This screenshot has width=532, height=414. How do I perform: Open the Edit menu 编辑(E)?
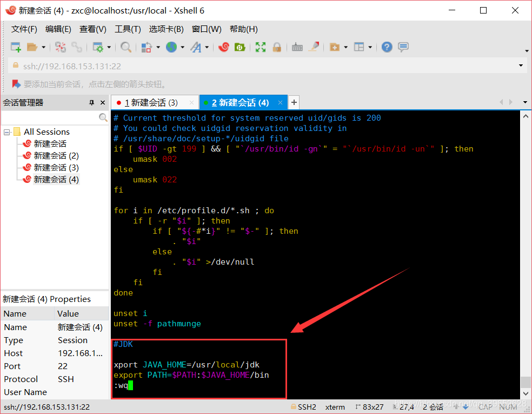coord(58,29)
